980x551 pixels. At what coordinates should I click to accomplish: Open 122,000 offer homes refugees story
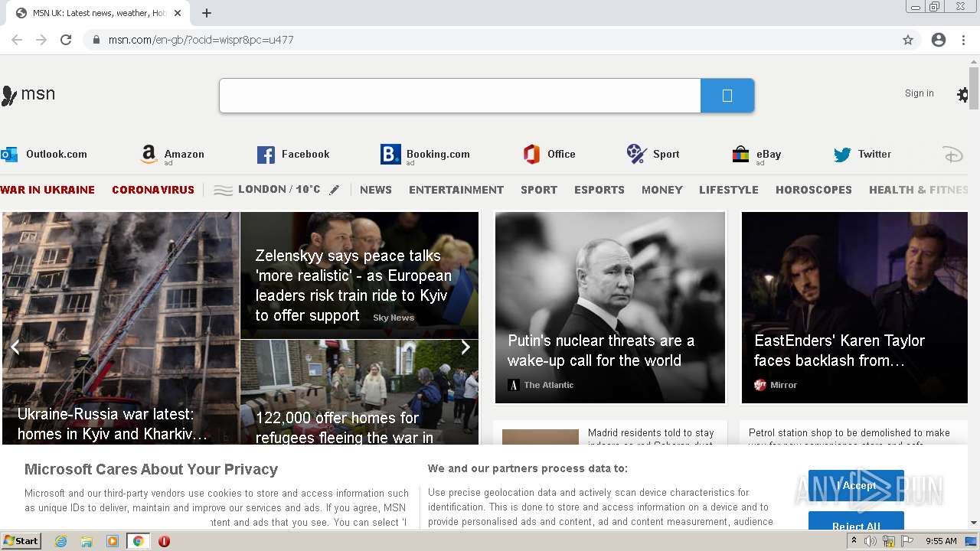coord(359,392)
